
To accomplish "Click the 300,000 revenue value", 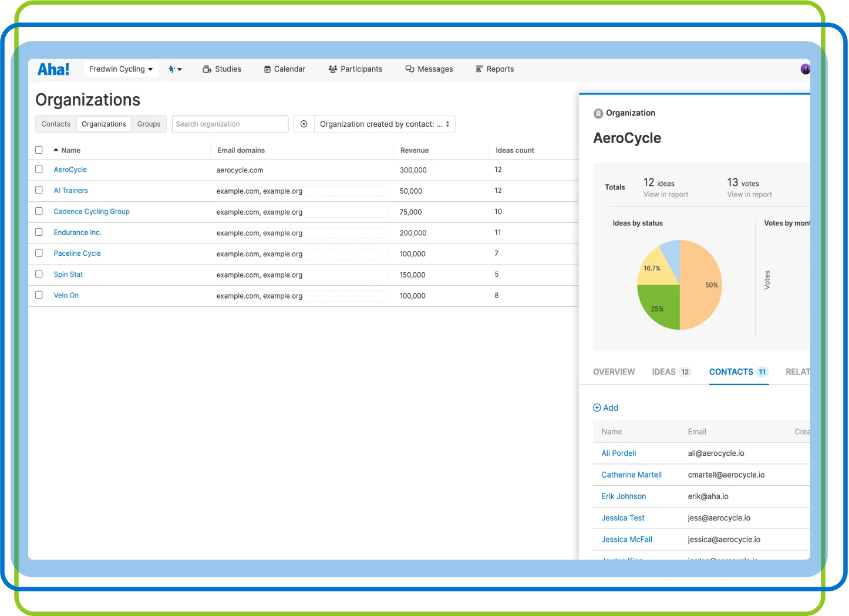I will coord(413,170).
